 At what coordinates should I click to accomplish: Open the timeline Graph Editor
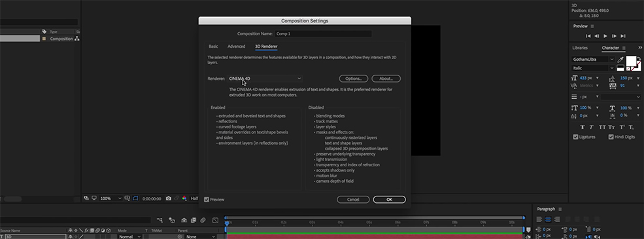[x=215, y=221]
